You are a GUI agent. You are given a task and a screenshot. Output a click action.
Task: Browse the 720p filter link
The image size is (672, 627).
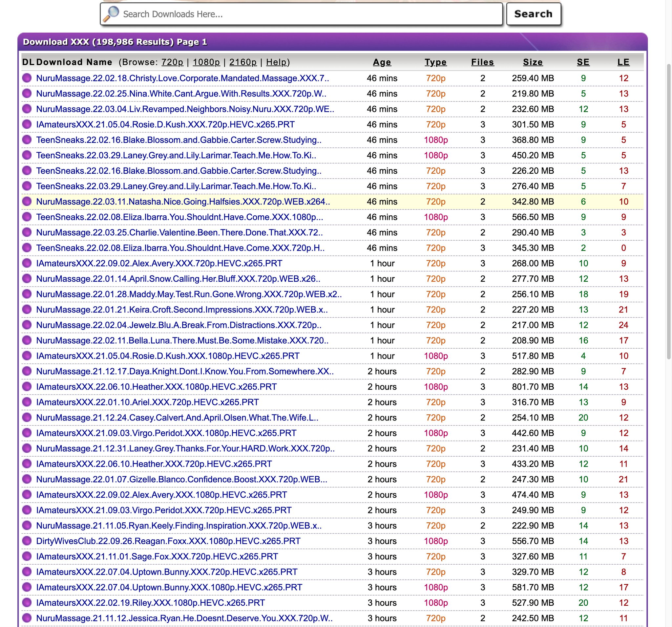[172, 62]
